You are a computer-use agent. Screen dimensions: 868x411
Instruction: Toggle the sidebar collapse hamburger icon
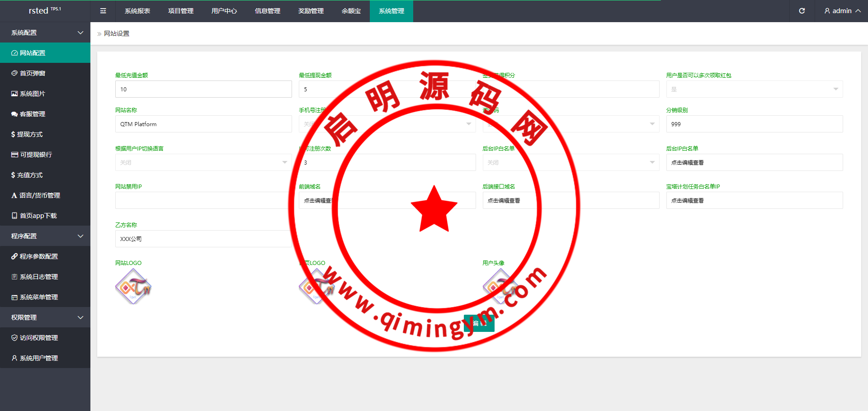[103, 11]
